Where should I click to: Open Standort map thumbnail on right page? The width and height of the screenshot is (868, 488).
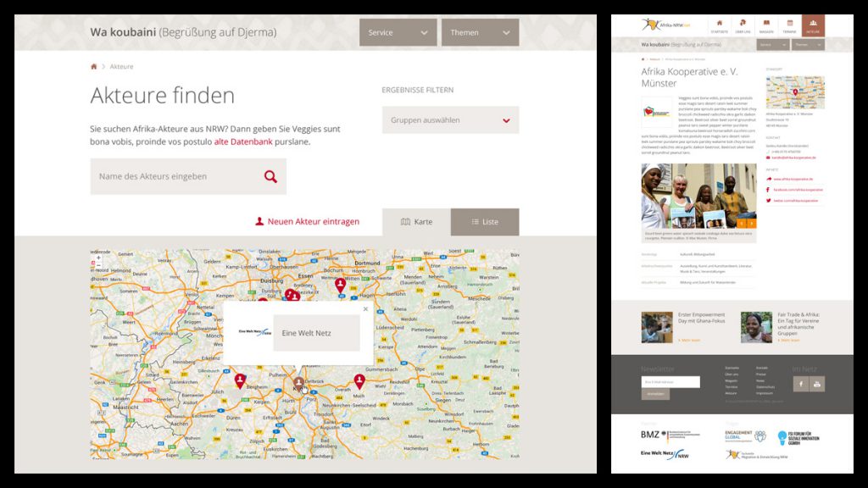tap(795, 92)
